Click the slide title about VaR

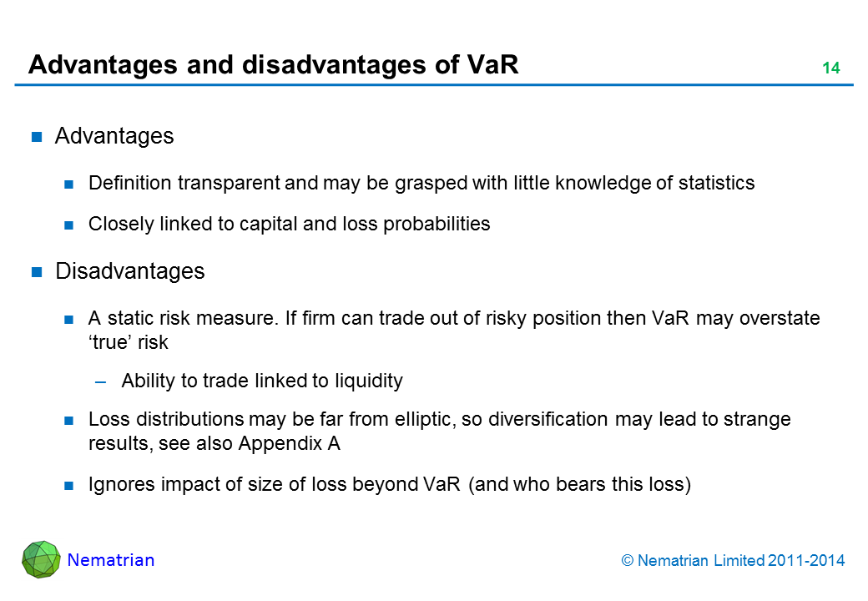point(274,65)
